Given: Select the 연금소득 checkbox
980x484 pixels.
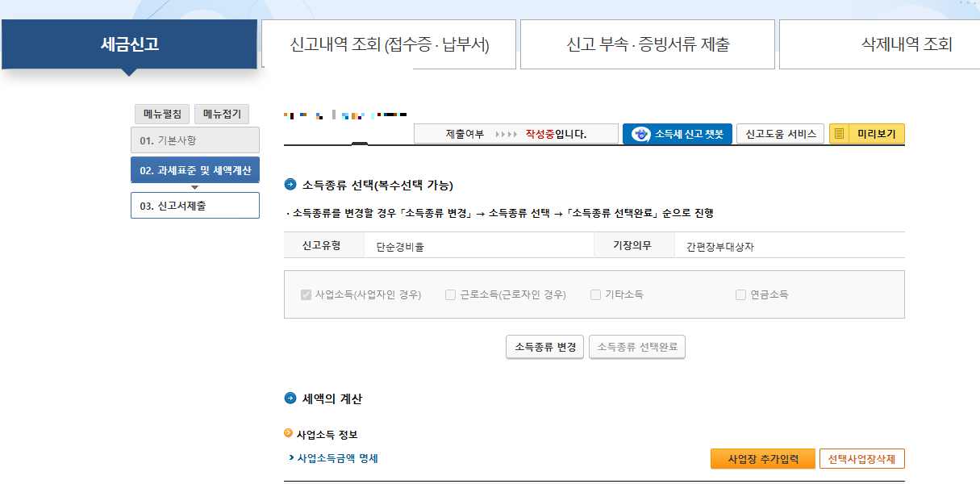Looking at the screenshot, I should [739, 294].
